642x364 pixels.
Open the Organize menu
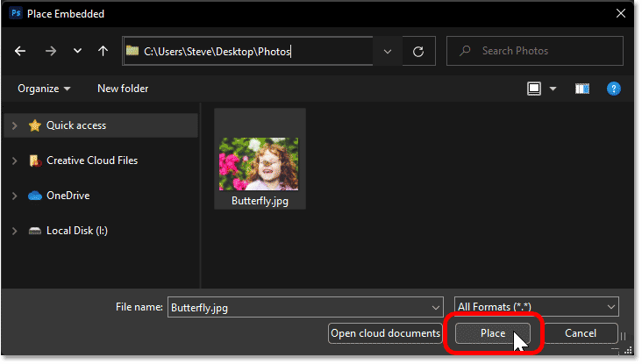[43, 89]
